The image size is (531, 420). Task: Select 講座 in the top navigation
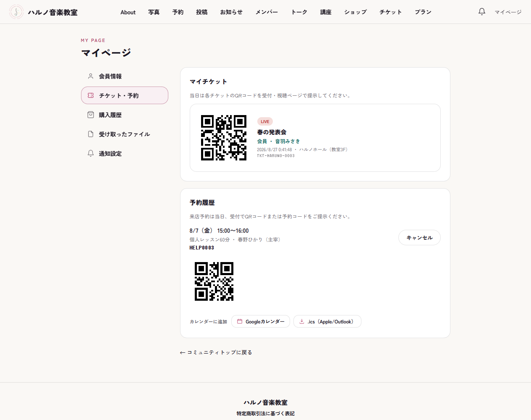click(x=326, y=12)
